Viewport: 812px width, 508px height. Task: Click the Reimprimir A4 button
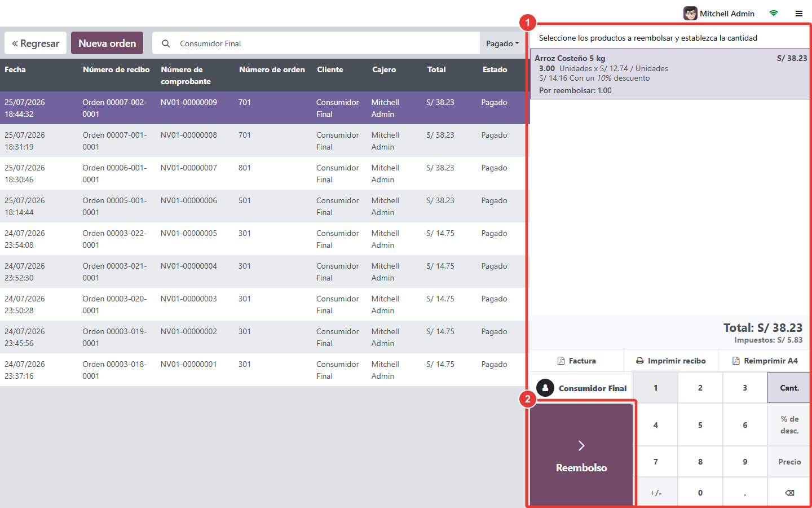click(x=765, y=361)
